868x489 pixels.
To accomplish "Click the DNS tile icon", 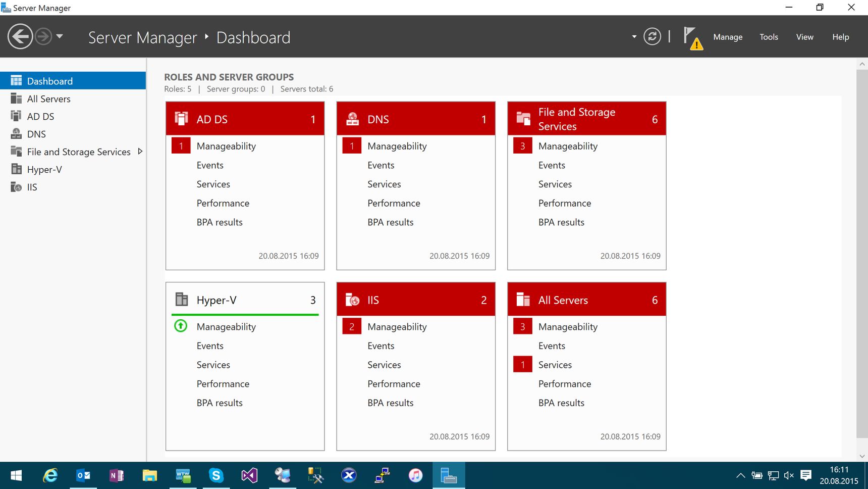I will point(352,119).
